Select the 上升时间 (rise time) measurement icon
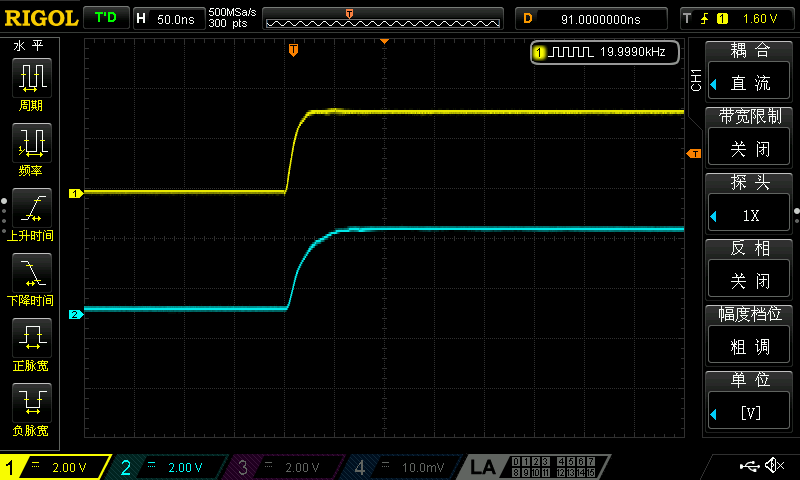Screen dimensions: 800x480 [x=32, y=208]
